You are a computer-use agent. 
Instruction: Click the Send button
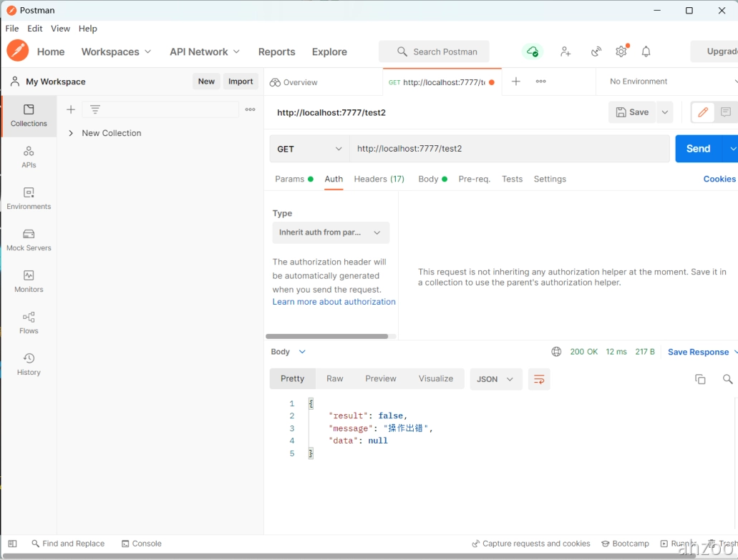tap(698, 149)
